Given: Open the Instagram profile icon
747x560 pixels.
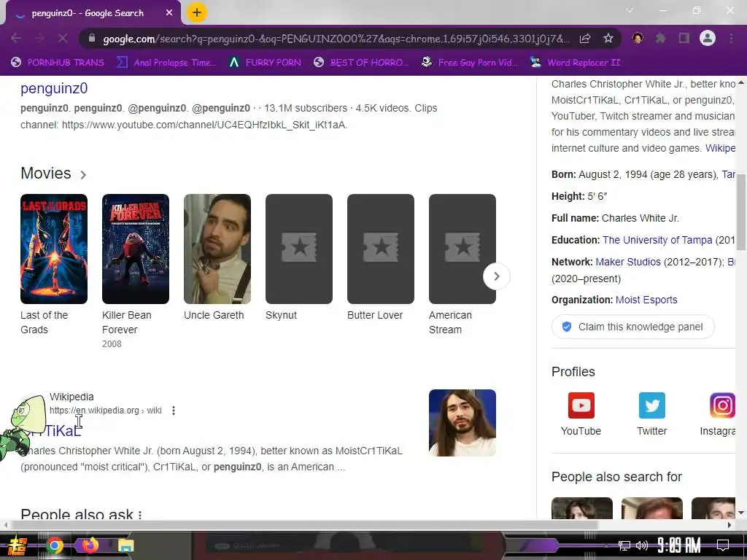Looking at the screenshot, I should (722, 405).
